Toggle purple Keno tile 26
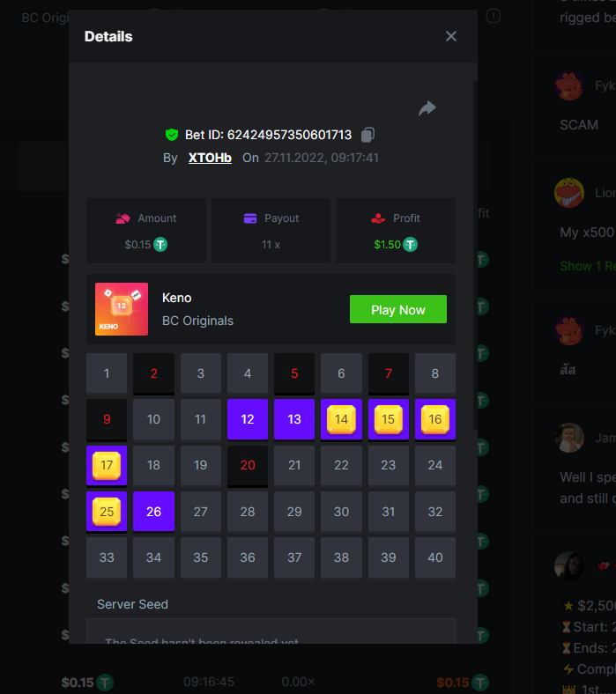This screenshot has width=616, height=694. pyautogui.click(x=153, y=511)
